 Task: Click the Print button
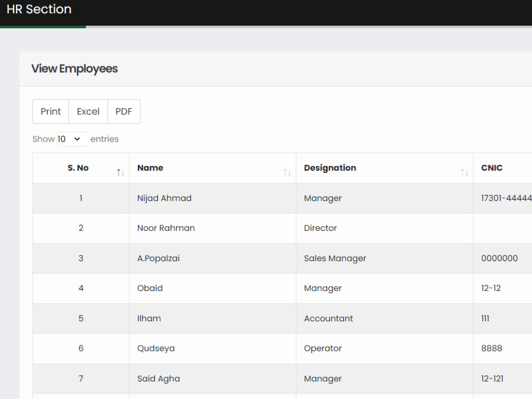click(x=51, y=111)
